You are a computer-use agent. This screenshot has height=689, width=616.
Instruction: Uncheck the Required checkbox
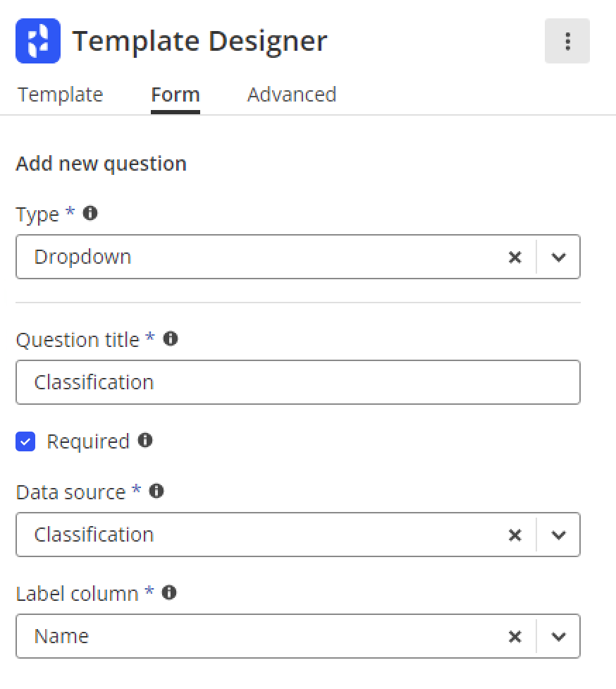pyautogui.click(x=25, y=441)
